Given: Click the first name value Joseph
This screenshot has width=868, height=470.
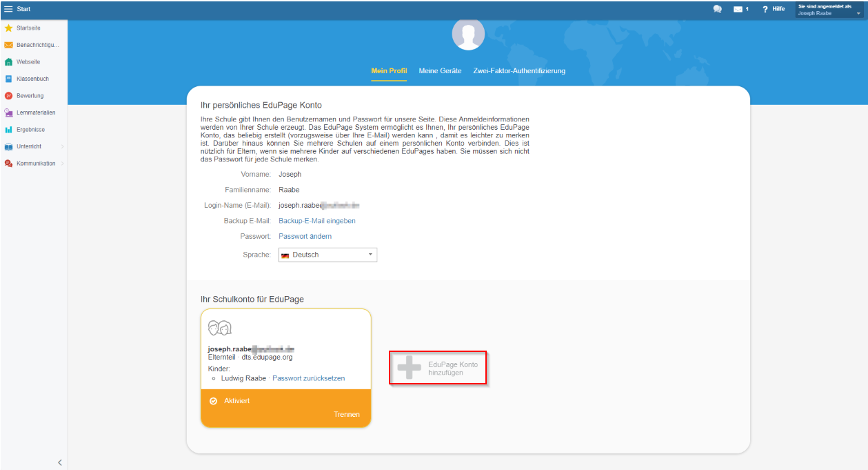Looking at the screenshot, I should coord(290,175).
